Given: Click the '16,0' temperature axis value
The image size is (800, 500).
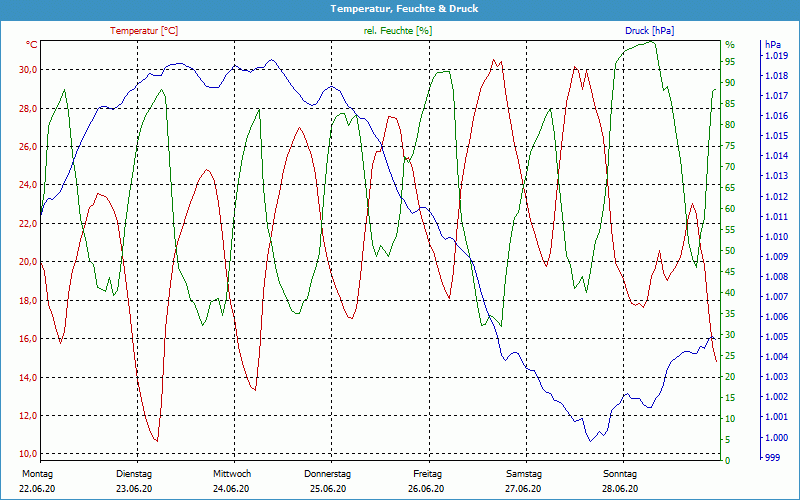Looking at the screenshot, I should (28, 339).
